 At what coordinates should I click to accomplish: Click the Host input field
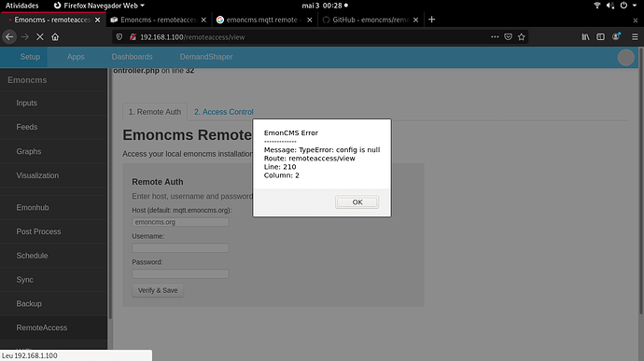(x=180, y=222)
